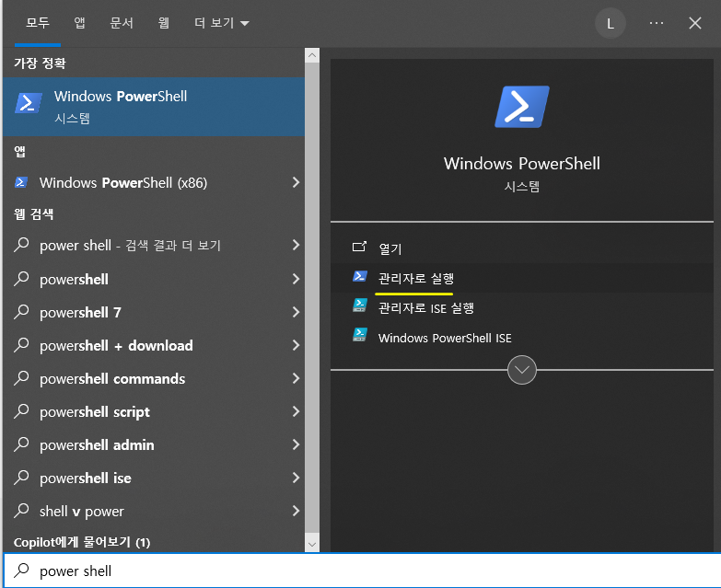Viewport: 721px width, 588px height.
Task: Click the icon beside Windows PowerShell ISE
Action: pyautogui.click(x=360, y=335)
